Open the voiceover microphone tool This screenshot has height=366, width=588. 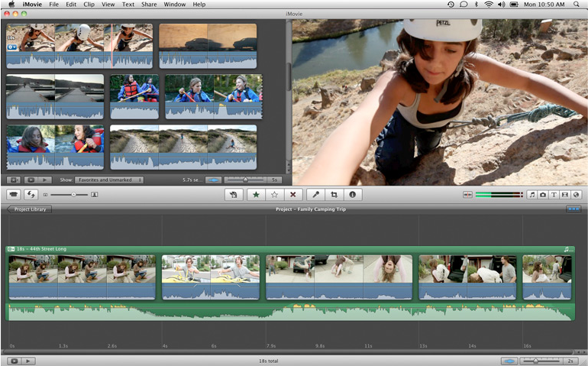[x=315, y=195]
